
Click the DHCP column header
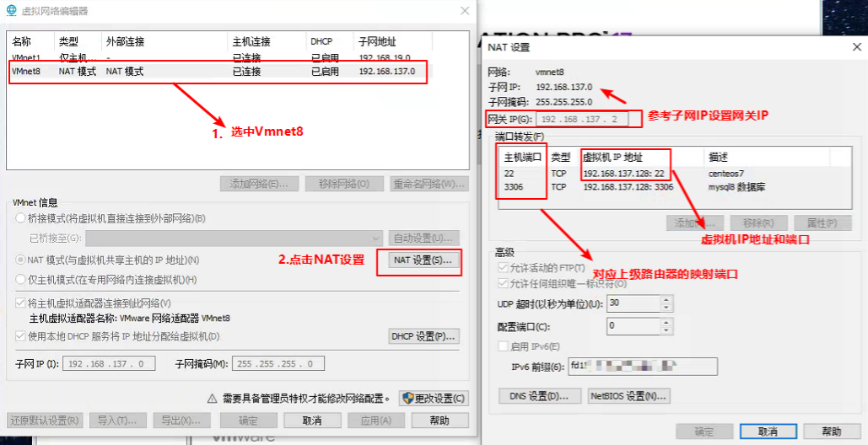click(x=321, y=42)
